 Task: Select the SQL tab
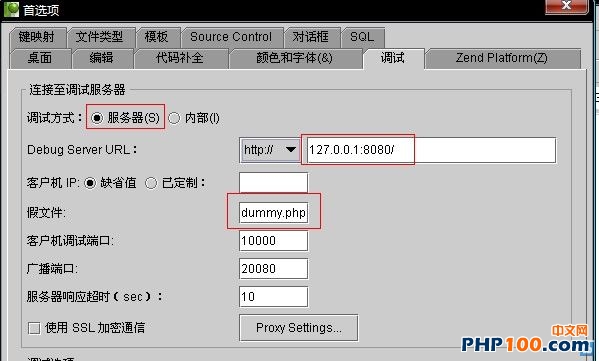point(363,37)
